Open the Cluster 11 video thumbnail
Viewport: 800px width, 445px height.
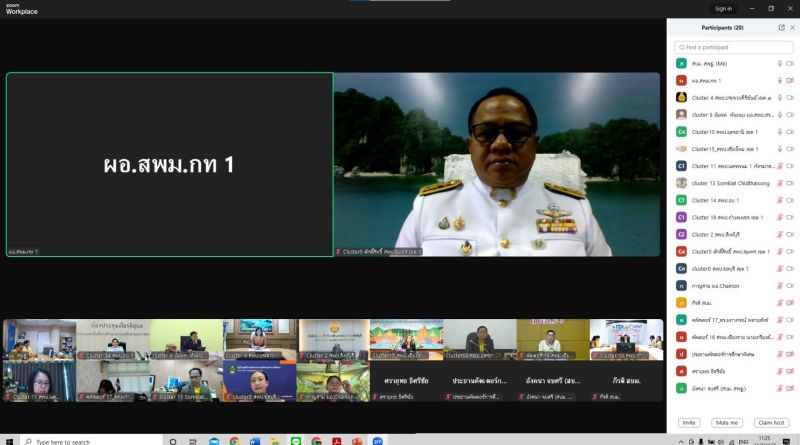39,381
